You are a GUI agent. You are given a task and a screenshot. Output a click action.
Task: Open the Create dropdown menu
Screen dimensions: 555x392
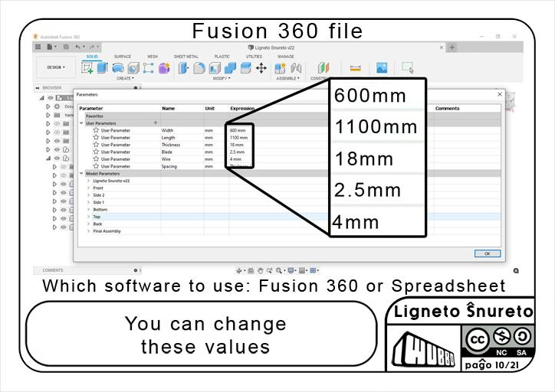pos(125,78)
